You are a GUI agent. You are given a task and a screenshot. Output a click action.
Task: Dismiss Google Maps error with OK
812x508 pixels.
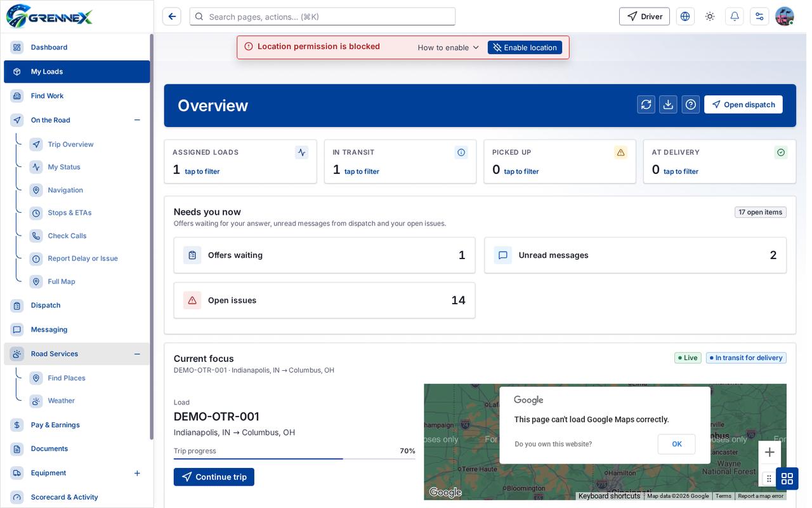point(677,444)
